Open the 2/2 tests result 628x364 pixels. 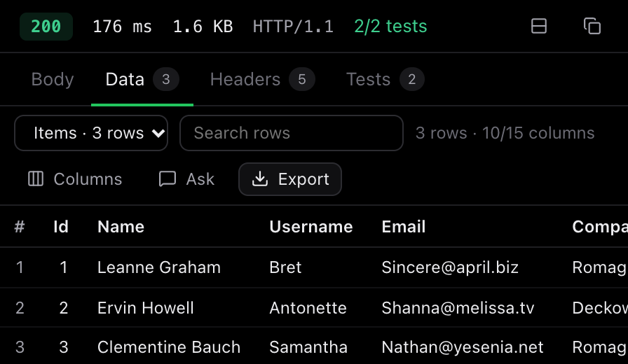(390, 27)
